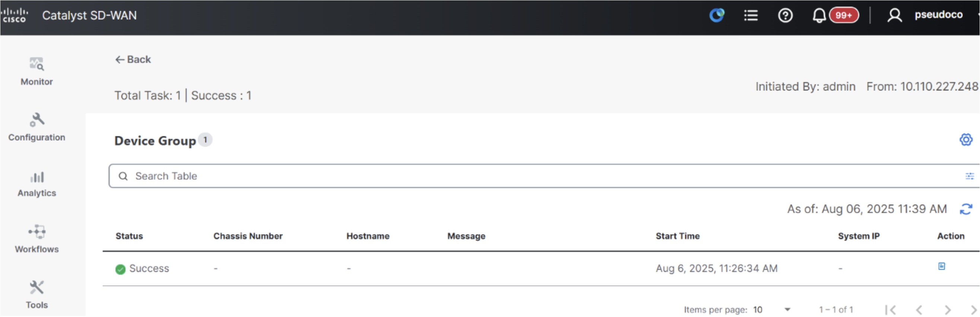The image size is (980, 317).
Task: Sort by Hostname column header
Action: point(368,236)
